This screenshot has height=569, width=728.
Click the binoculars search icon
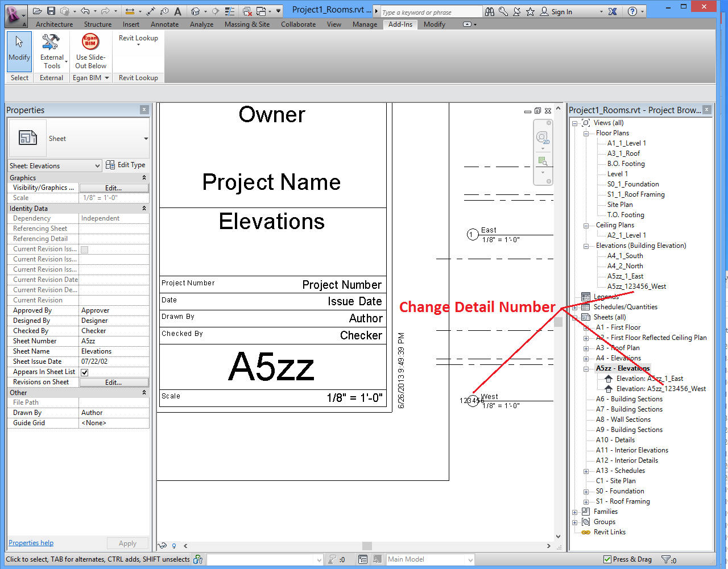click(490, 11)
